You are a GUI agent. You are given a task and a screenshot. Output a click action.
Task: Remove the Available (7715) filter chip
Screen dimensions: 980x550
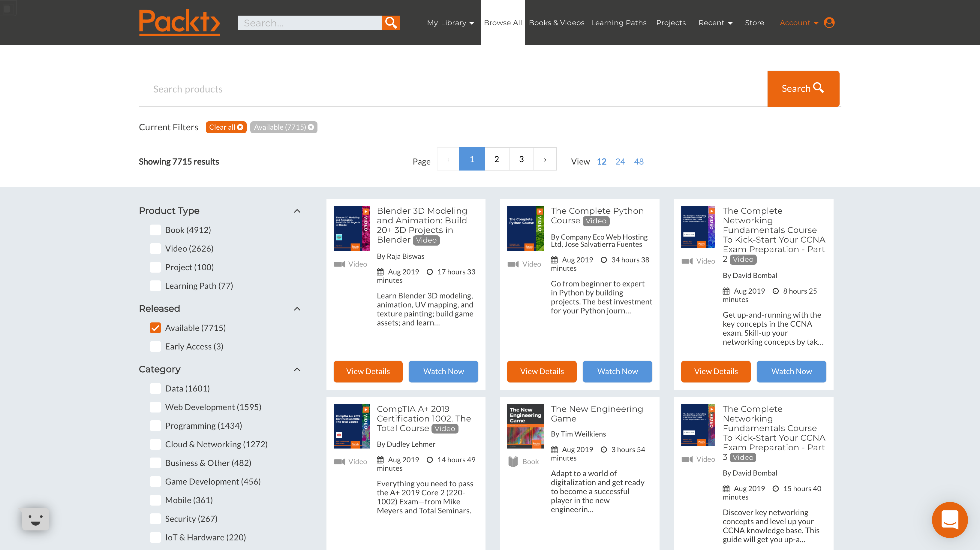311,127
